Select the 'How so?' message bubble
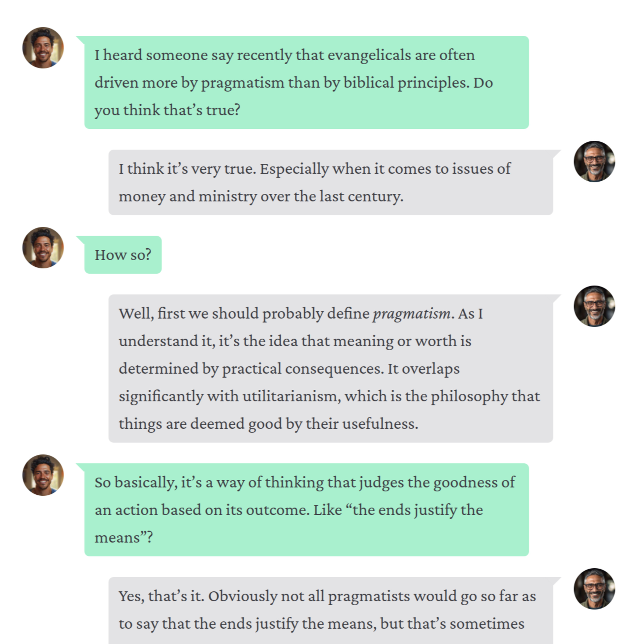Viewport: 644px width, 644px height. click(123, 255)
